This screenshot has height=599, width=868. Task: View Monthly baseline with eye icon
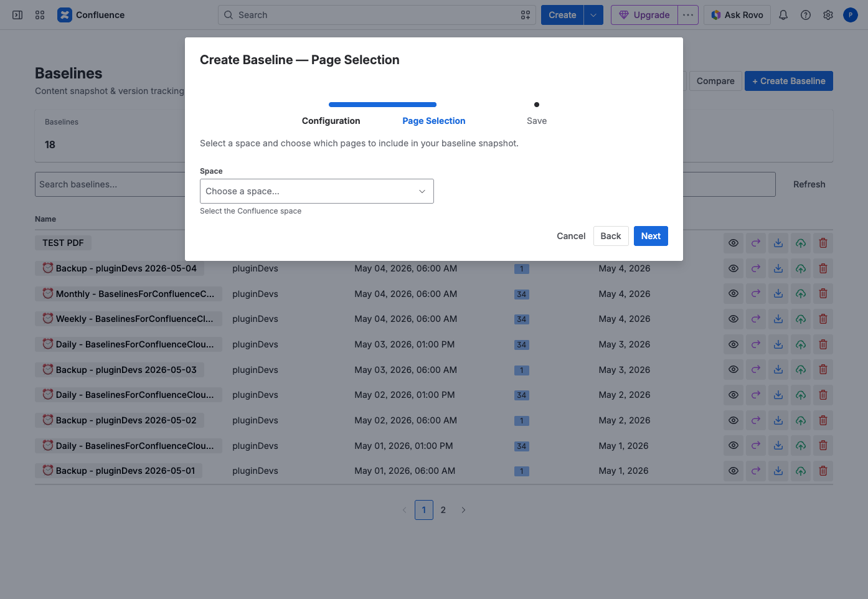click(x=734, y=293)
